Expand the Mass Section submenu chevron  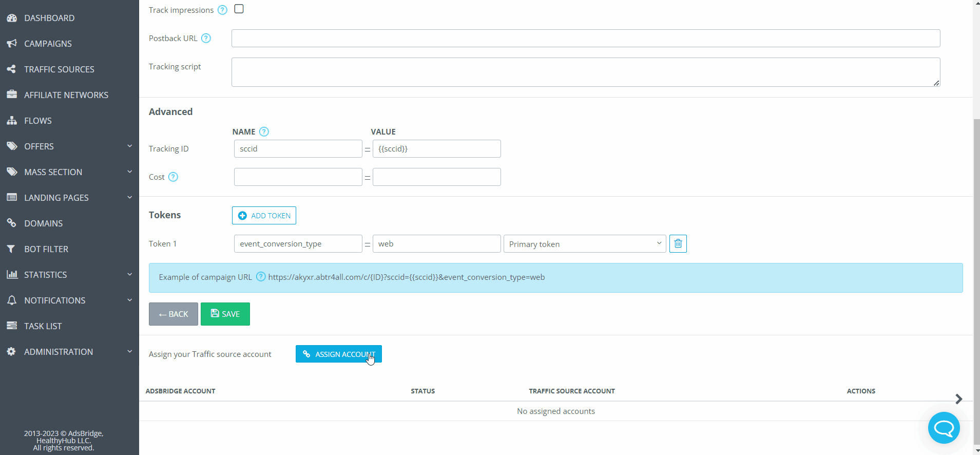point(129,172)
